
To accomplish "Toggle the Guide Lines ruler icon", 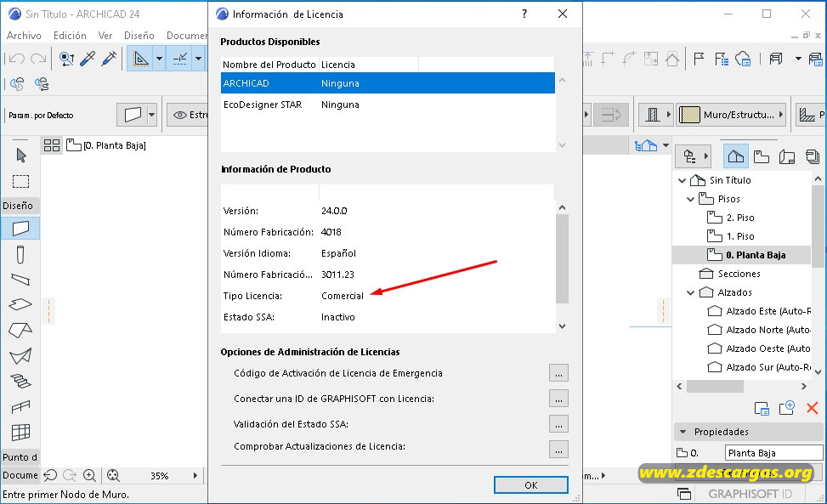I will click(140, 59).
